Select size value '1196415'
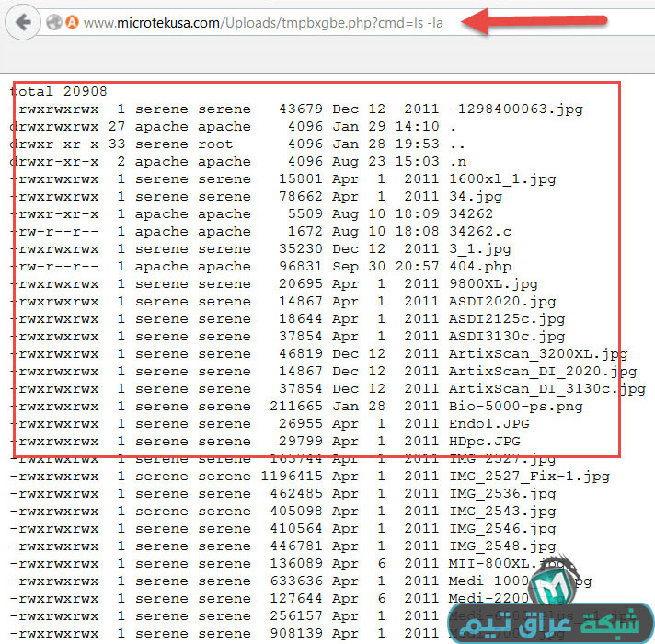This screenshot has height=644, width=655. pyautogui.click(x=292, y=477)
